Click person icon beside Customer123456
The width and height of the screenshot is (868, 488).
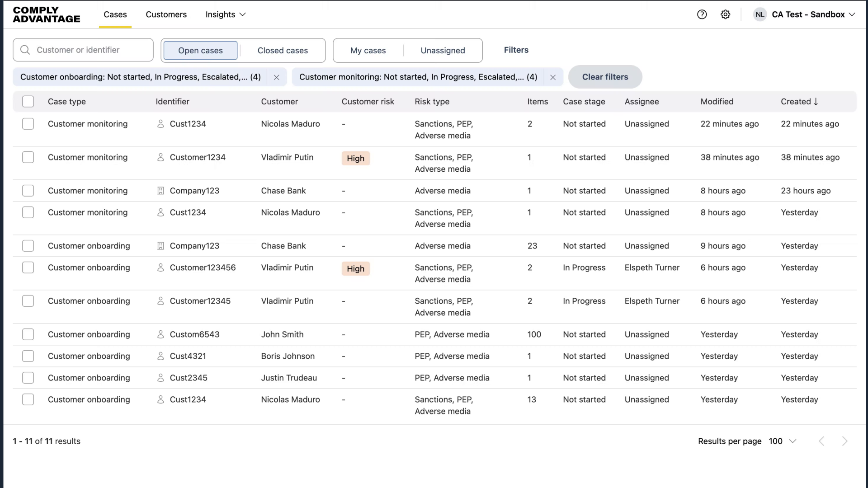160,267
